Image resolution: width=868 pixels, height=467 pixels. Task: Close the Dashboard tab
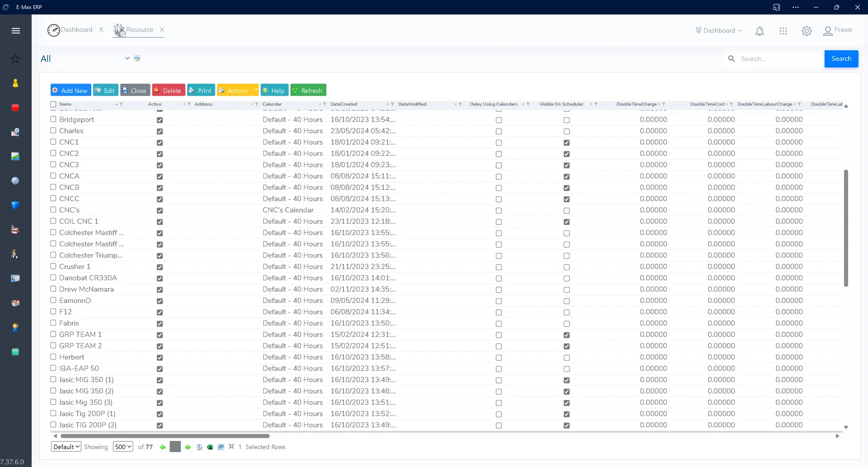click(x=101, y=30)
